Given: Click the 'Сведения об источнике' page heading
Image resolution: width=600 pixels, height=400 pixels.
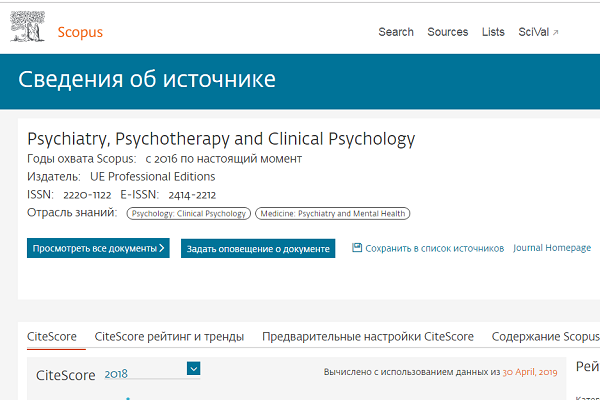Looking at the screenshot, I should coord(147,79).
